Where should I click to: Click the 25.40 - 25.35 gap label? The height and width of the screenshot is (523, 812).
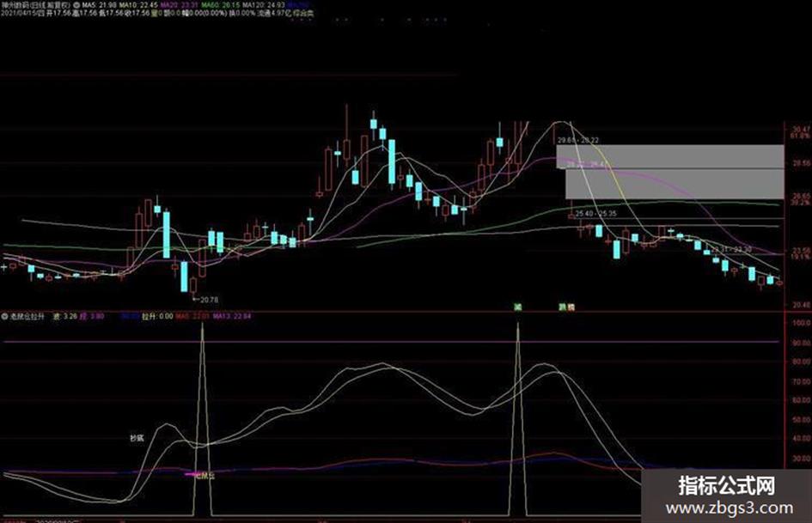tap(595, 213)
